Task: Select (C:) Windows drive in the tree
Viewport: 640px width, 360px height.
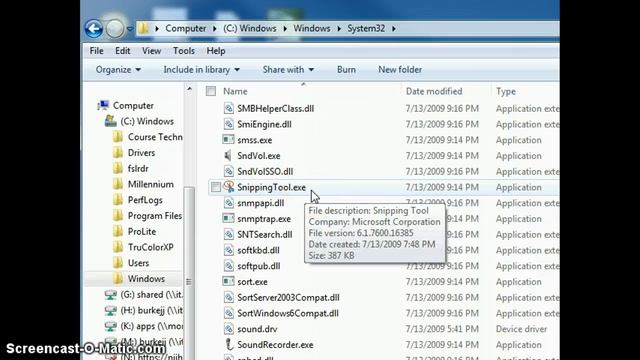Action: point(147,121)
